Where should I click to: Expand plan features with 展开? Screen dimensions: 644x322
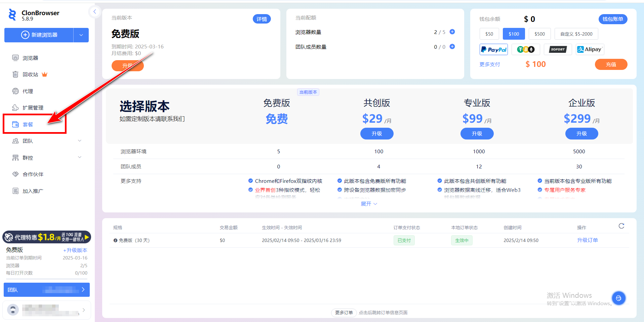click(369, 204)
